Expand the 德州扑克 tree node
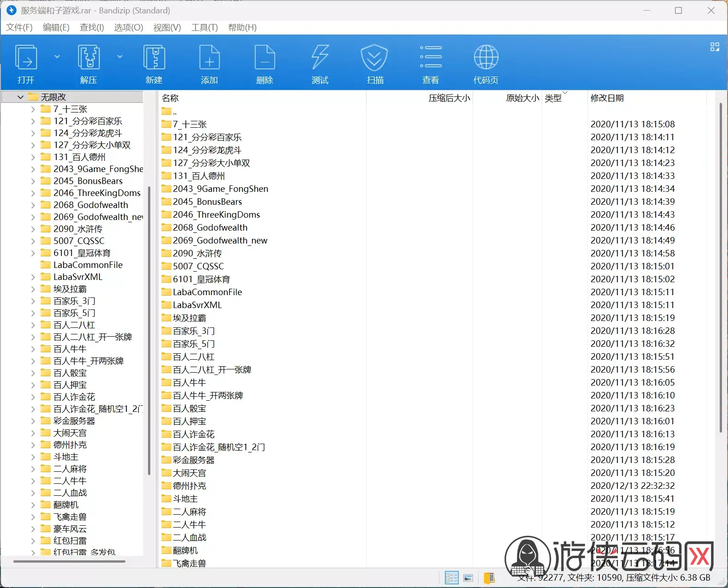 [33, 445]
